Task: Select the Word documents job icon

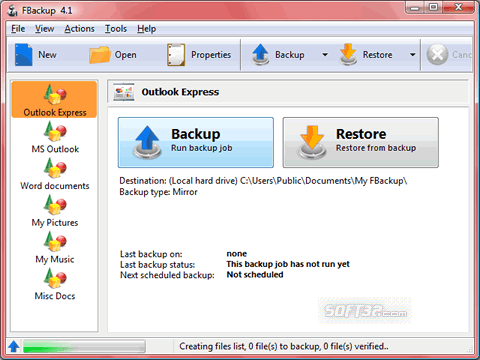Action: [x=55, y=168]
